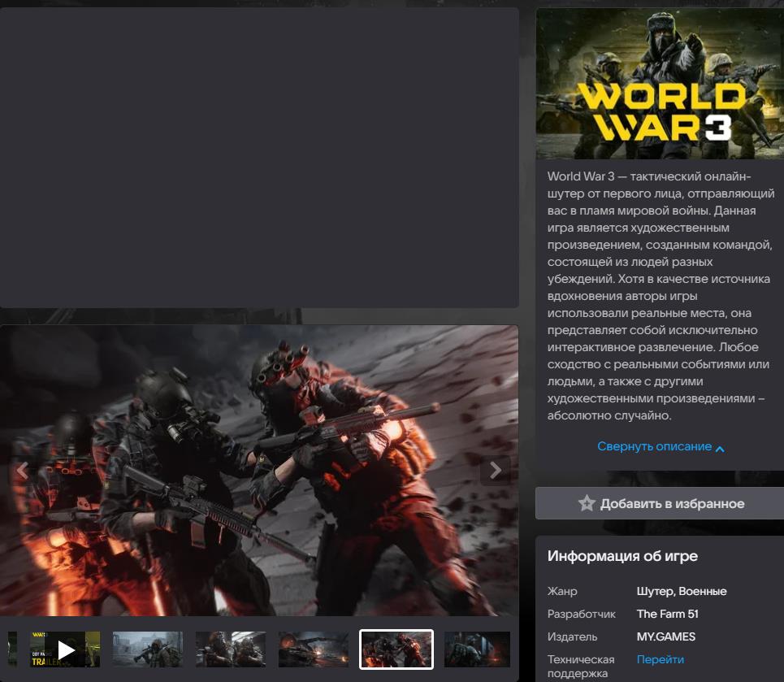The image size is (784, 682).
Task: Play the trailer video thumbnail
Action: pyautogui.click(x=66, y=649)
